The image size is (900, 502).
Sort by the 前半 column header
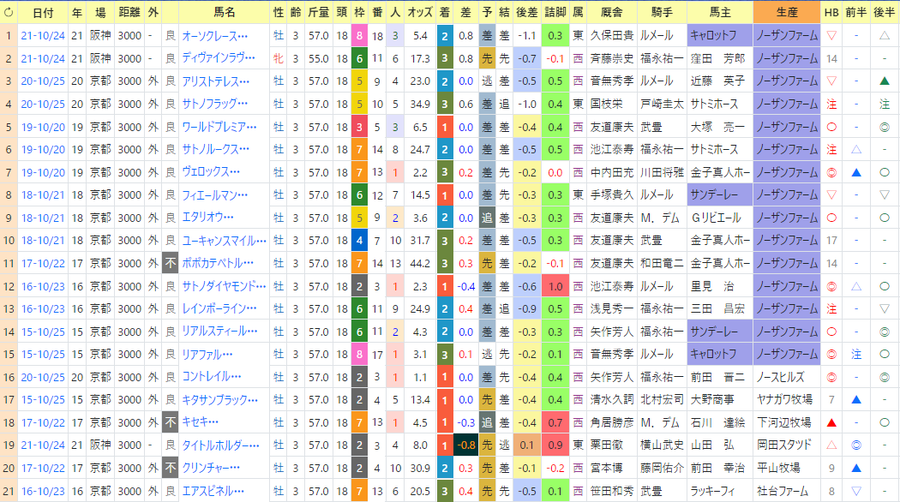[856, 12]
